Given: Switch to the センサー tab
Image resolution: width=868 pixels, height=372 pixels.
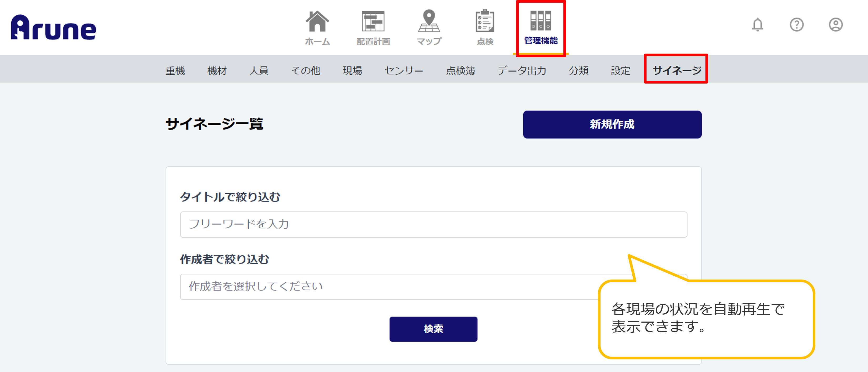Looking at the screenshot, I should pos(404,70).
